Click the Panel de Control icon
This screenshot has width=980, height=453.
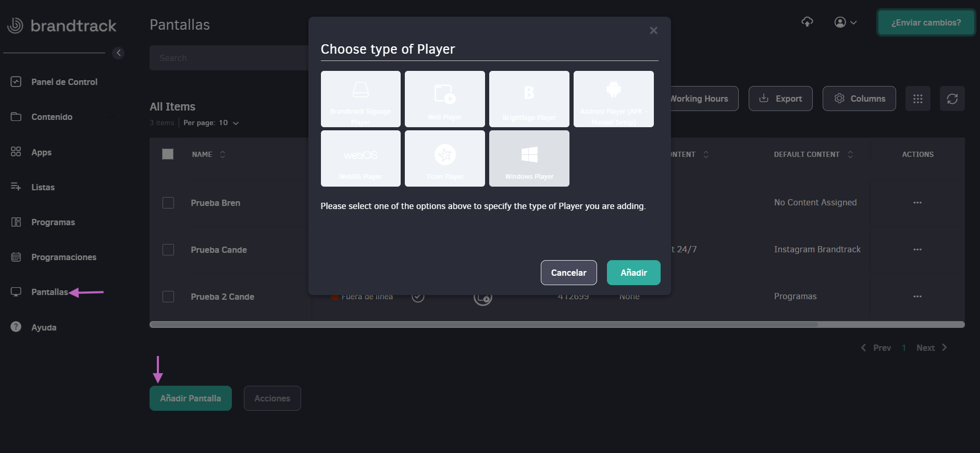click(16, 81)
